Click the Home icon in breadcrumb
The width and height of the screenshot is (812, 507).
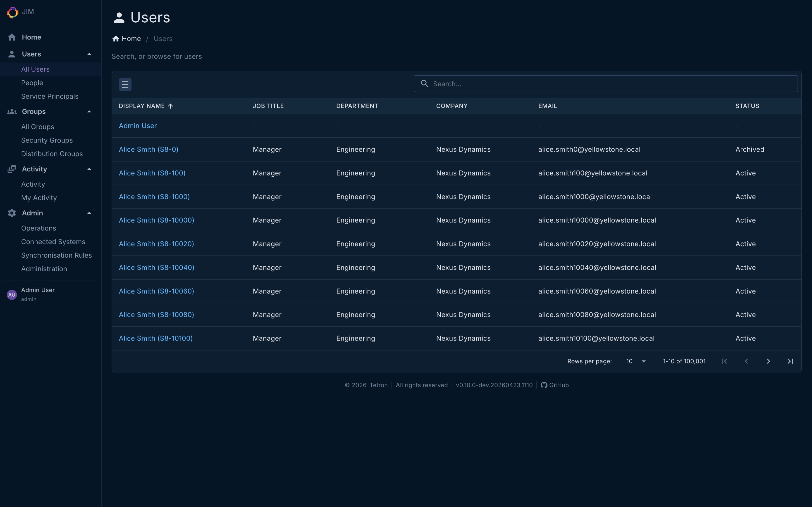pos(116,39)
